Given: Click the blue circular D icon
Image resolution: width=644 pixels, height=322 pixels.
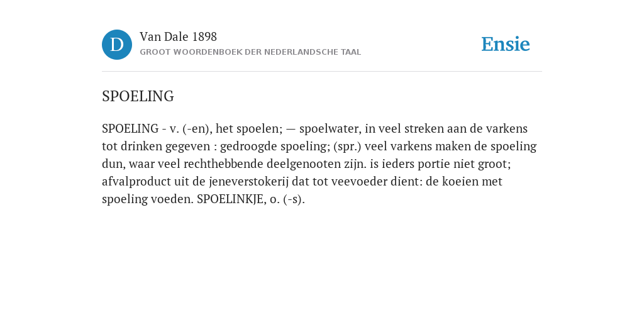Looking at the screenshot, I should (x=117, y=45).
